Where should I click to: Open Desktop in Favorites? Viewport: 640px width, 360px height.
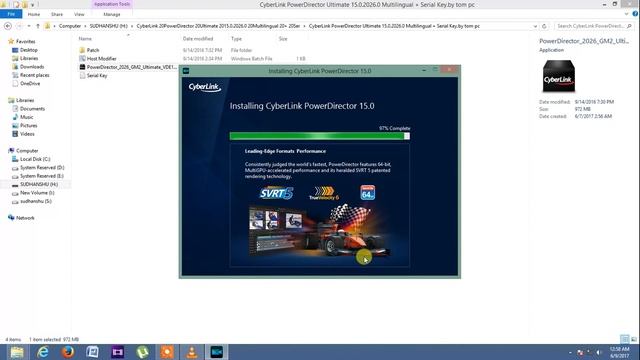coord(29,50)
